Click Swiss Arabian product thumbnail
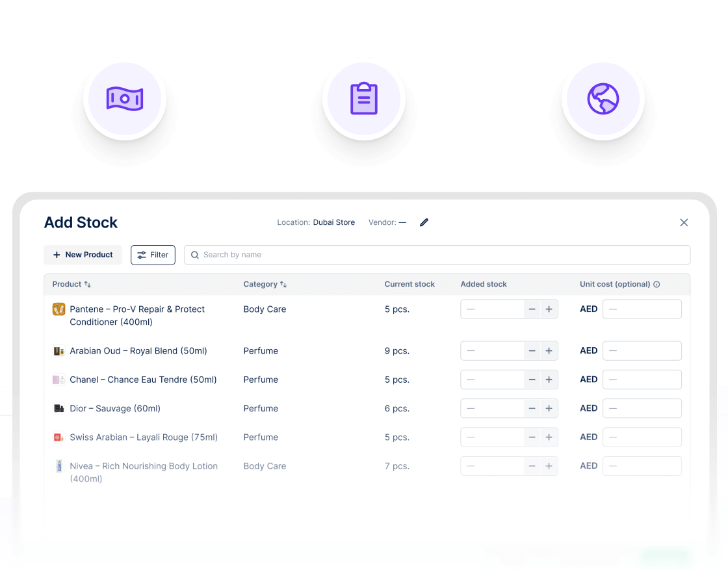The height and width of the screenshot is (572, 728). (58, 437)
